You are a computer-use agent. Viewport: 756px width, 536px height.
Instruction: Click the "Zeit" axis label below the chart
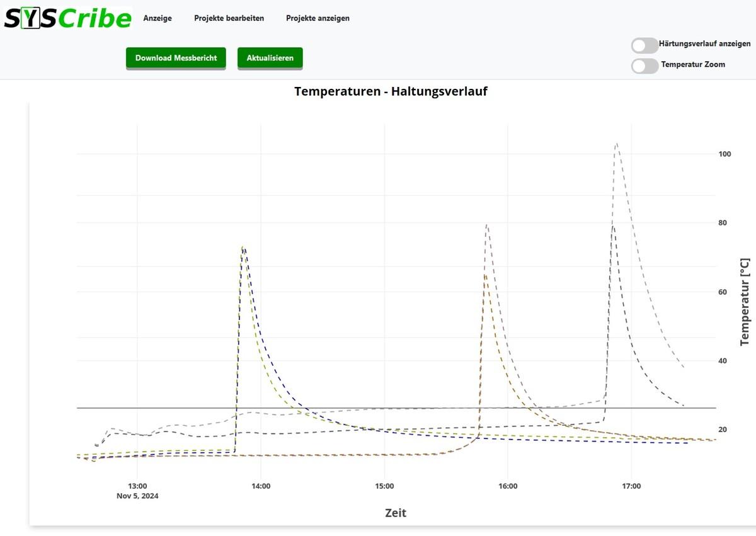[395, 513]
